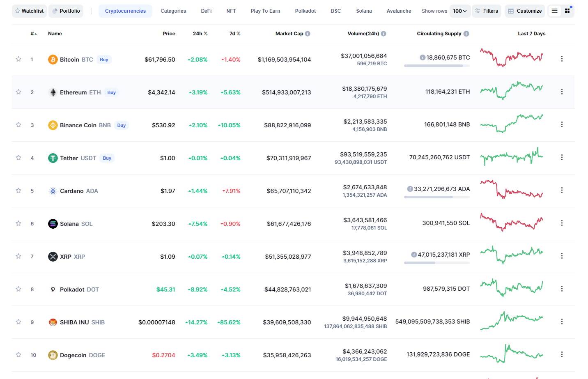Image resolution: width=588 pixels, height=379 pixels.
Task: Star Bitcoin to add to watchlist
Action: tap(18, 59)
